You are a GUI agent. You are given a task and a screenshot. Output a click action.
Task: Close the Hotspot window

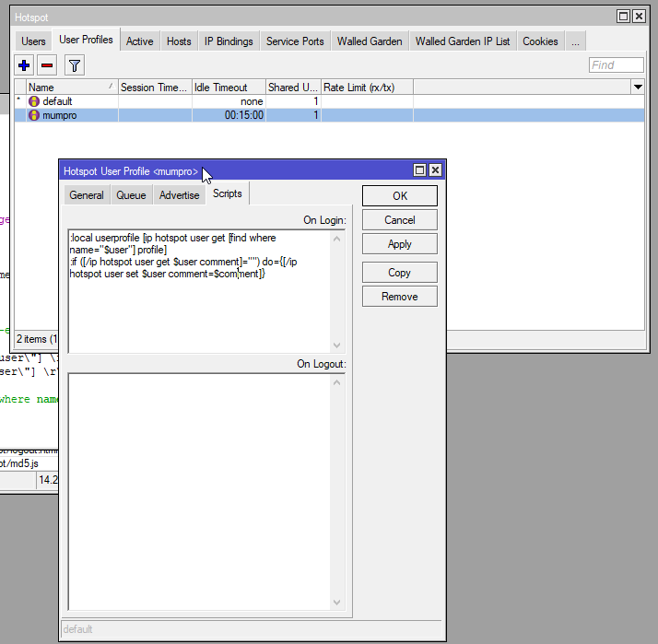[639, 17]
